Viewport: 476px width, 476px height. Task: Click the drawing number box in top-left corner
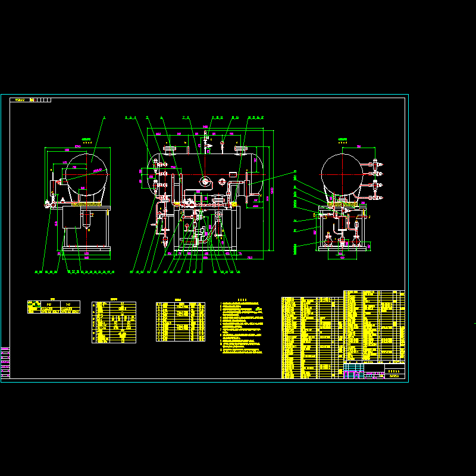point(30,100)
